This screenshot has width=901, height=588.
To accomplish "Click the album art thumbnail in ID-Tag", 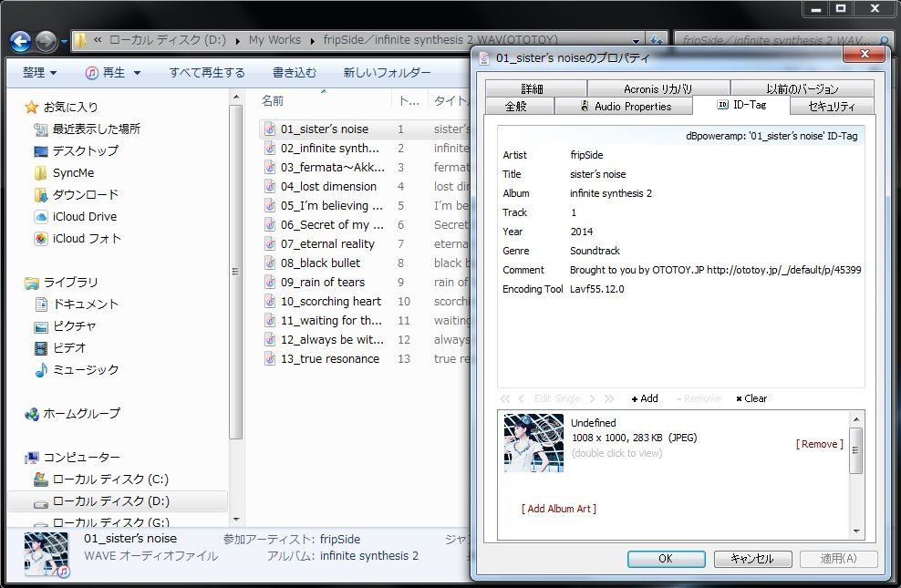I will point(533,443).
